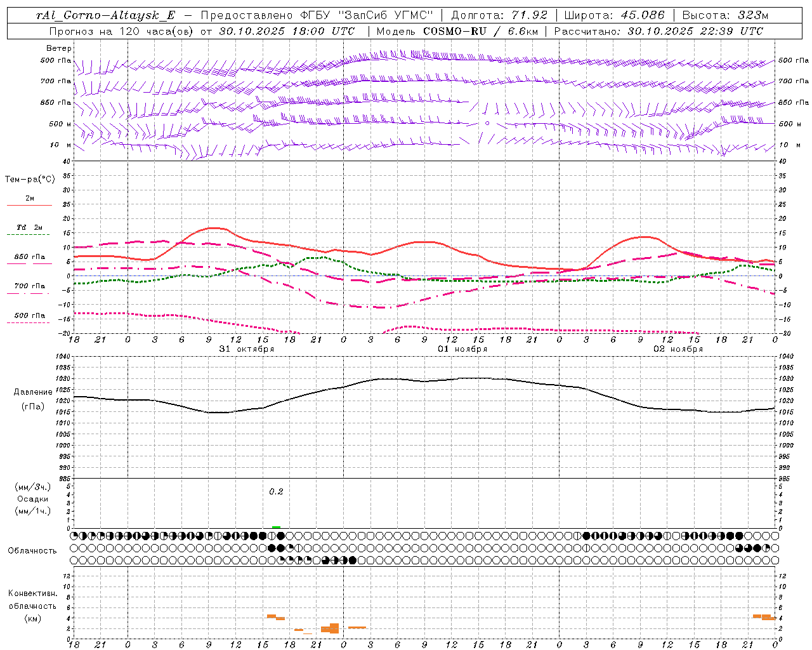Click the (мм/1ч.) precipitation unit label
The image size is (812, 650).
(x=33, y=511)
